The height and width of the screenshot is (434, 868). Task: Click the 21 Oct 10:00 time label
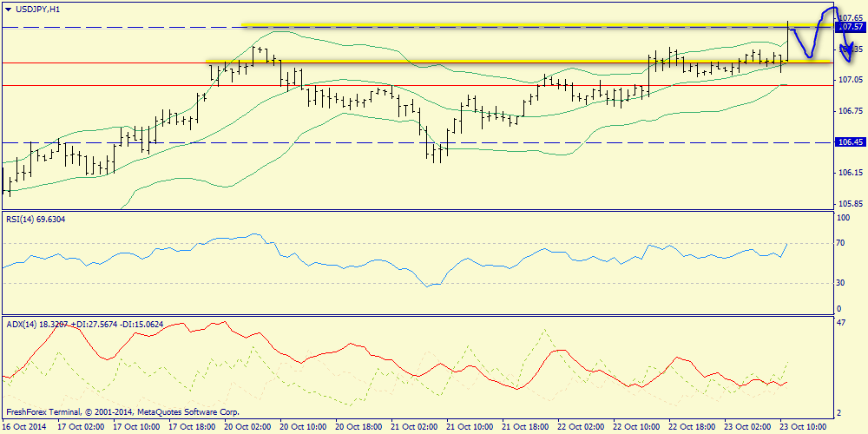coord(469,427)
